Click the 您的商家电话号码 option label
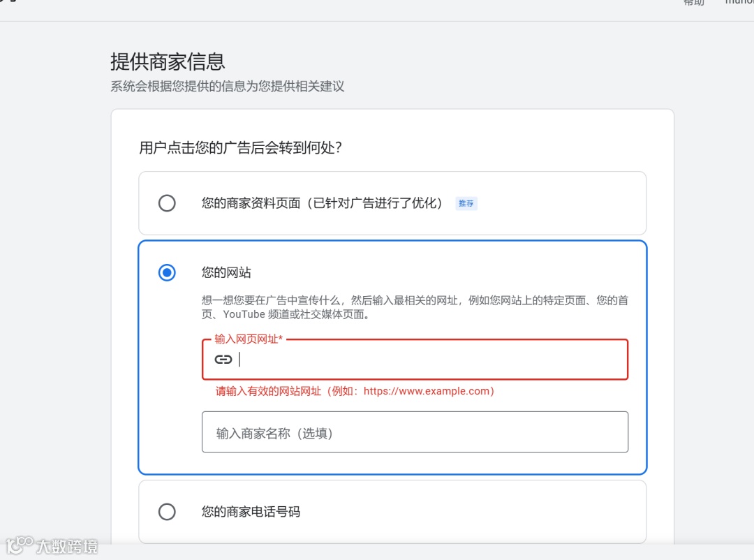 pos(251,511)
